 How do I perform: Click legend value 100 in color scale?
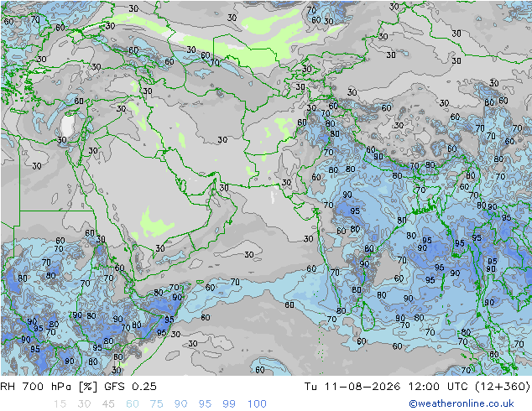pos(257,404)
